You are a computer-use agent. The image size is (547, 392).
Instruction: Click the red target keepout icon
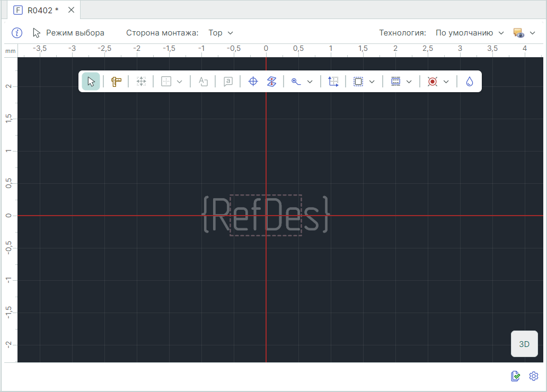coord(433,82)
